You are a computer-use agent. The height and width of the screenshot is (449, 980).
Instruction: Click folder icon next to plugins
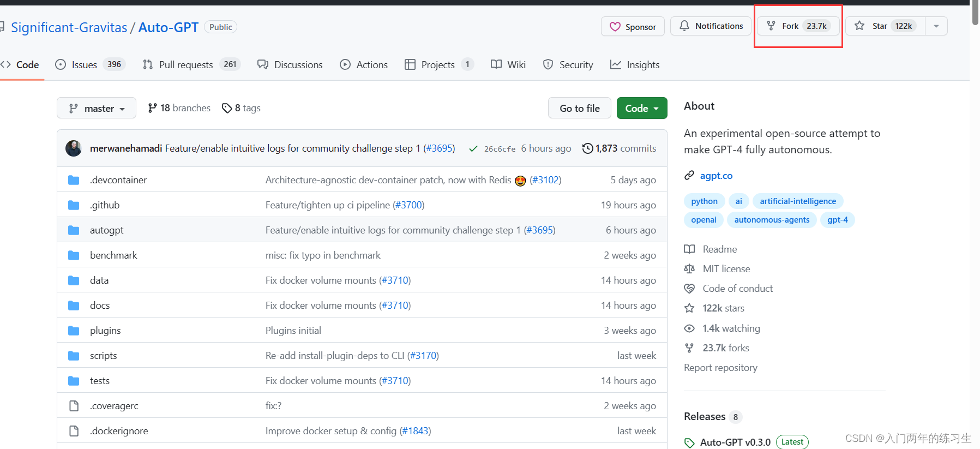point(74,331)
